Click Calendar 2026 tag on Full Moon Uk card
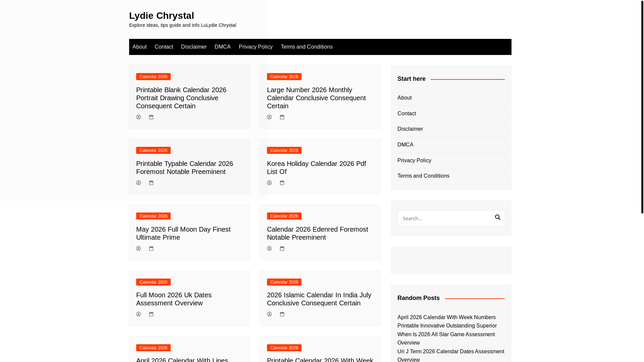The height and width of the screenshot is (362, 644). [153, 282]
